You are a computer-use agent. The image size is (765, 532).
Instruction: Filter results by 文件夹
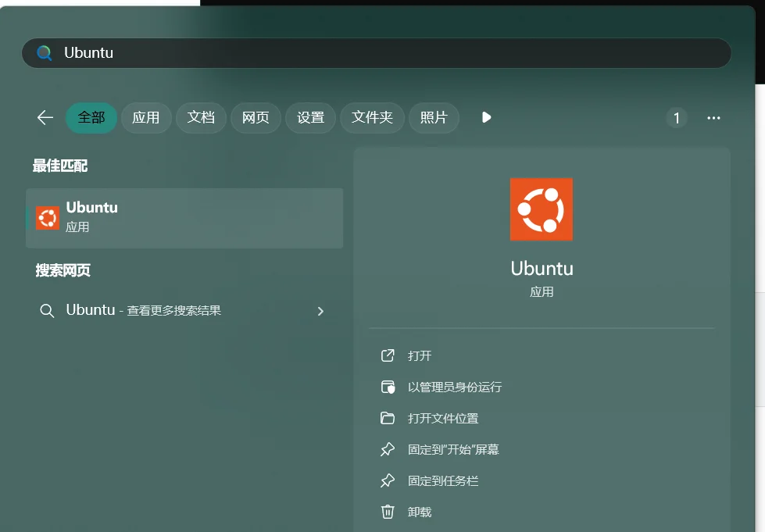[x=372, y=117]
